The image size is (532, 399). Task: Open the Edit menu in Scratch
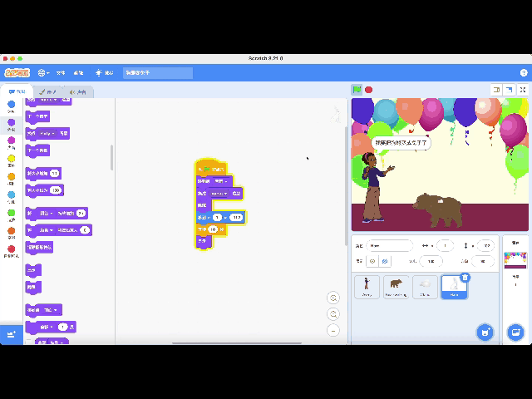click(x=78, y=72)
